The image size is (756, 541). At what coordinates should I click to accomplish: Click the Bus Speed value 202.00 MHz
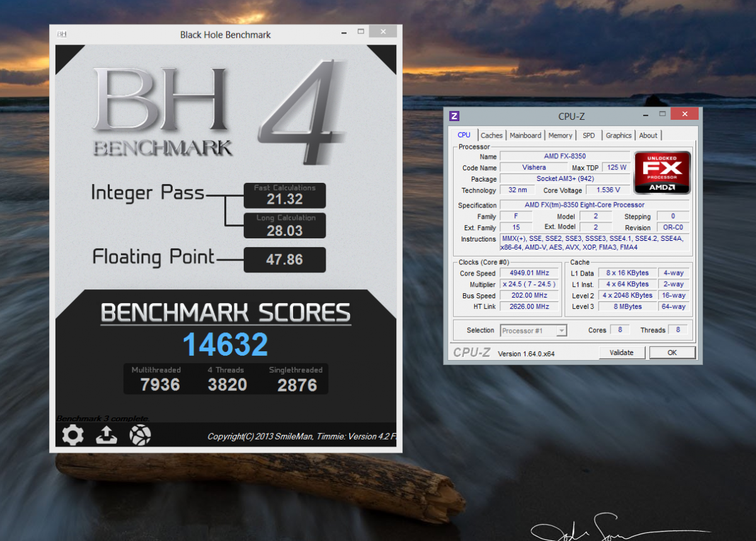(x=529, y=296)
